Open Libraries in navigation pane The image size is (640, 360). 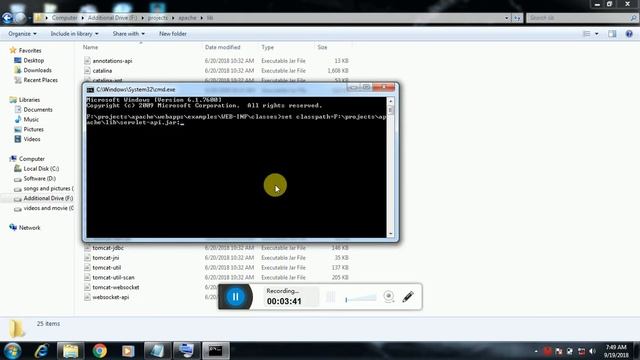tap(29, 100)
